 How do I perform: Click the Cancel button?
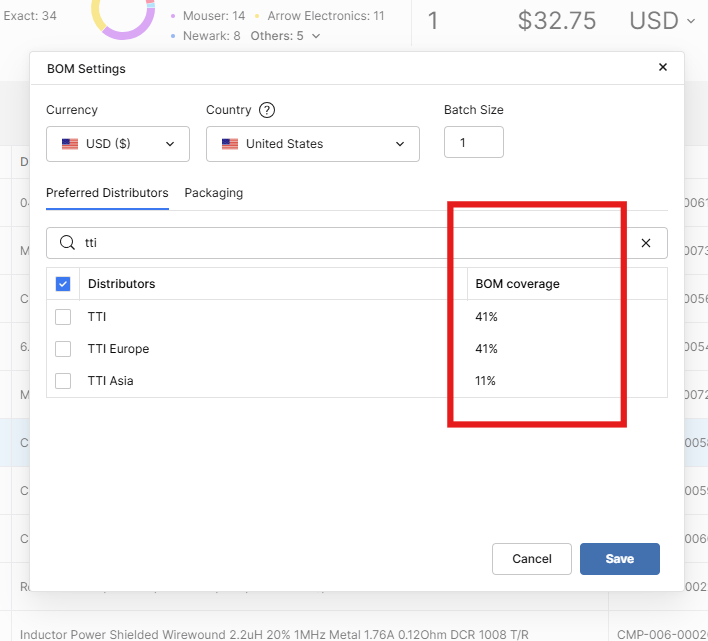(532, 559)
